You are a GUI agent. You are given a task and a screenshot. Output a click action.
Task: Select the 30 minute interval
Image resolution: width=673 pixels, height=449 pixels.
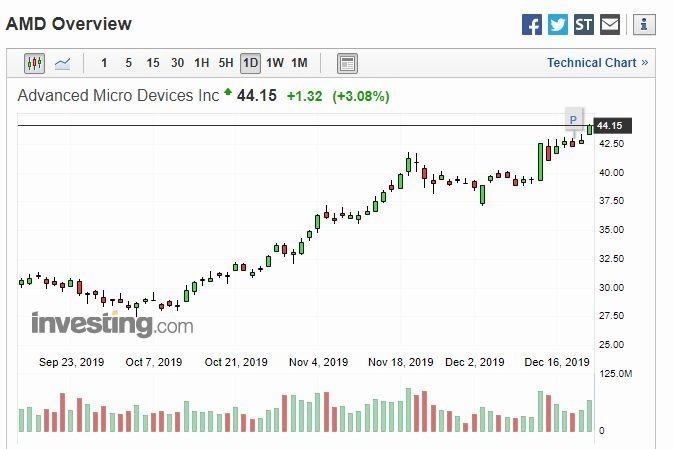pos(177,63)
